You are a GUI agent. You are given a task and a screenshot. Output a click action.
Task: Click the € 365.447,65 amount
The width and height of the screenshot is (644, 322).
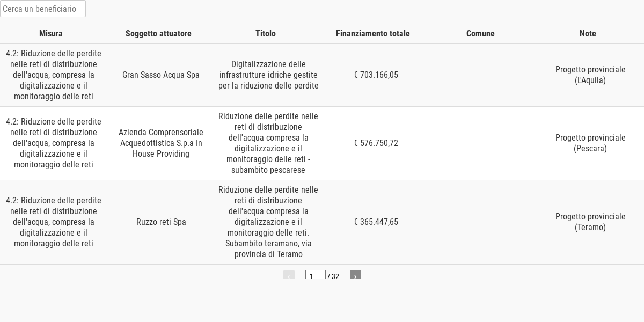coord(376,222)
